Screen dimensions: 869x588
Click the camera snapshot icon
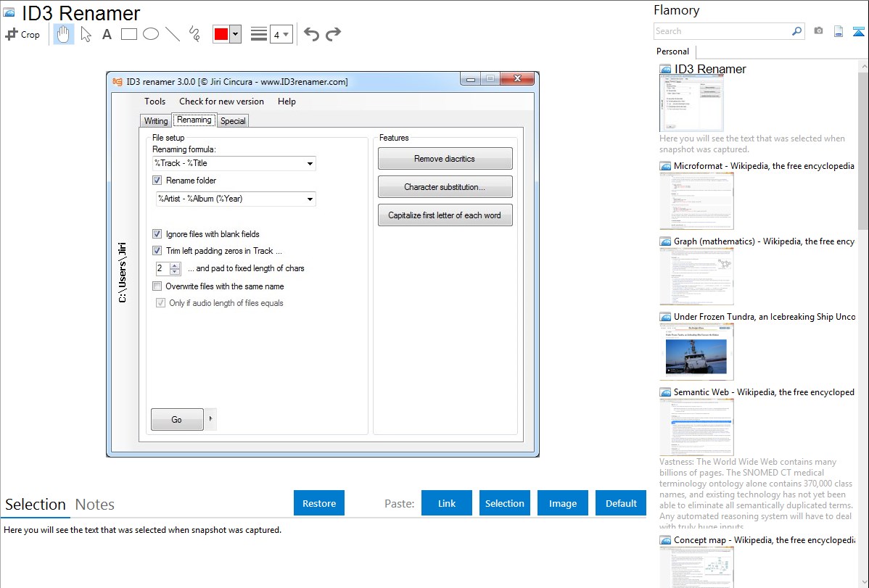818,31
